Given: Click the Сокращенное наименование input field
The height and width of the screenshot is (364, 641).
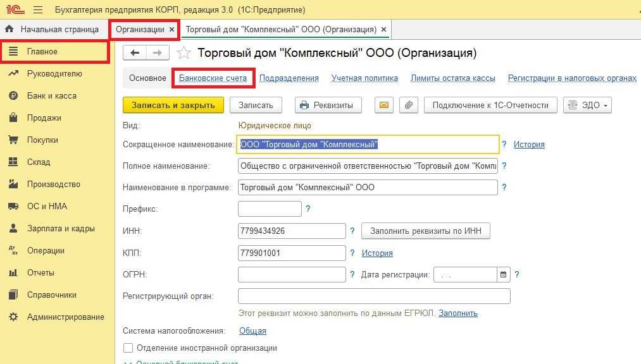Looking at the screenshot, I should coord(368,145).
